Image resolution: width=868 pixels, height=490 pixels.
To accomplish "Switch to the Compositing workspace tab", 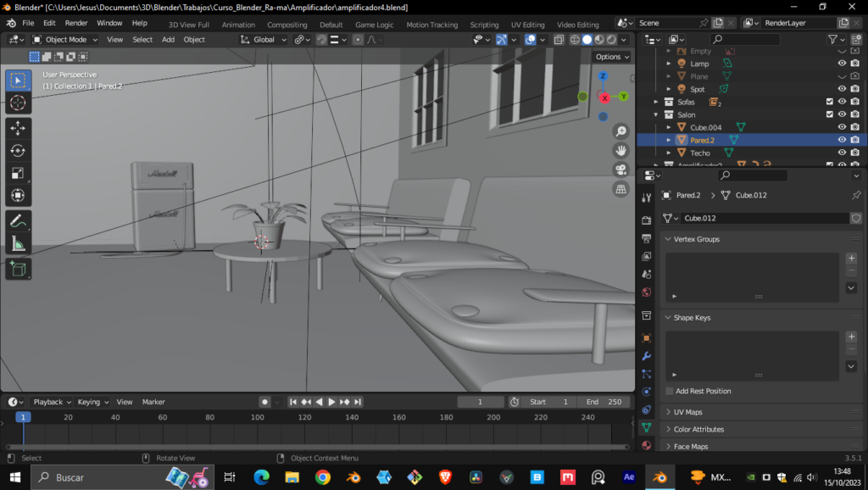I will click(287, 25).
